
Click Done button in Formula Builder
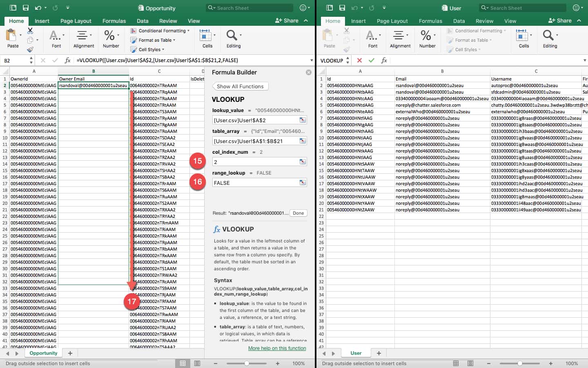(298, 213)
